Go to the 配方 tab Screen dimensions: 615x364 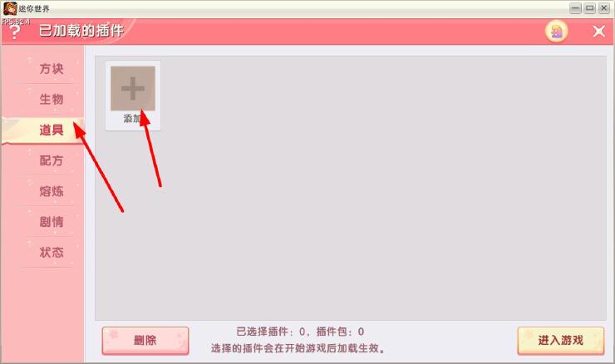pyautogui.click(x=51, y=160)
